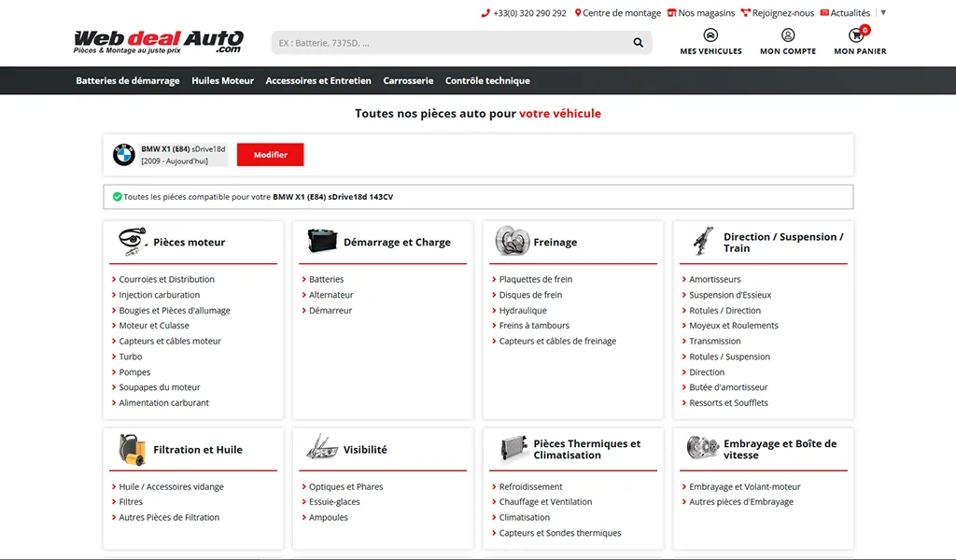
Task: Click the BMW logo icon
Action: pos(124,155)
